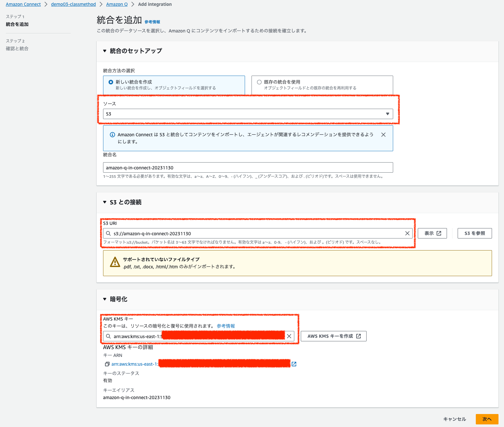This screenshot has width=504, height=427.
Task: Click the warning triangle in file type alert
Action: (x=115, y=262)
